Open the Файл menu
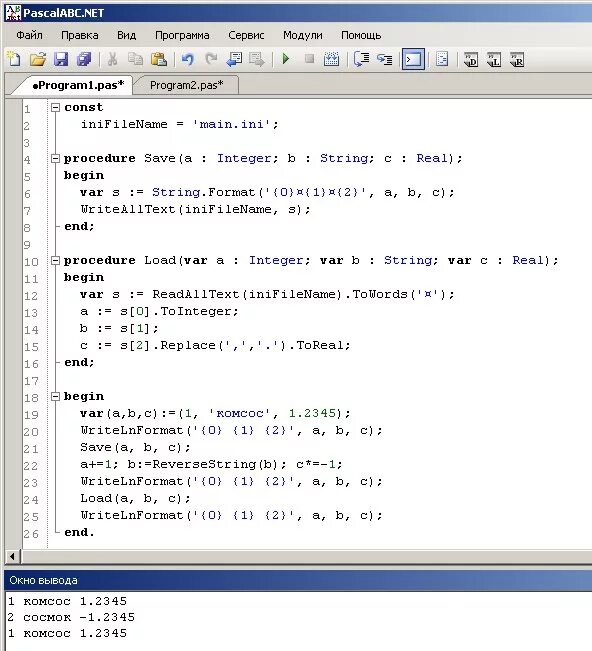 click(29, 35)
